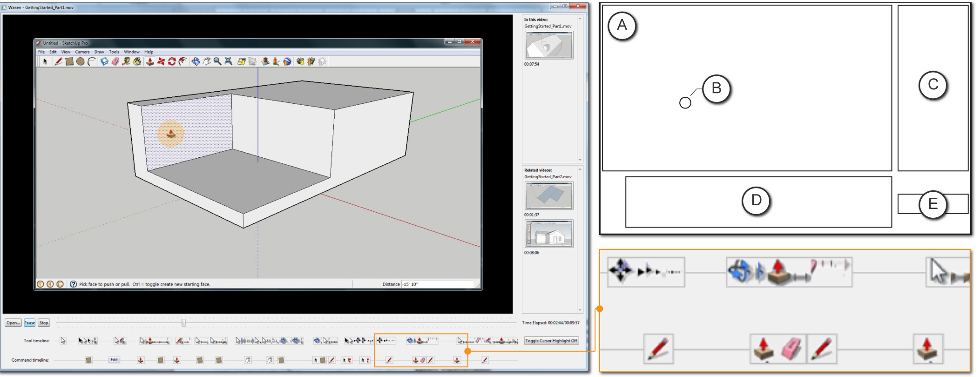Image resolution: width=980 pixels, height=377 pixels.
Task: Open the Tools menu
Action: pos(114,52)
